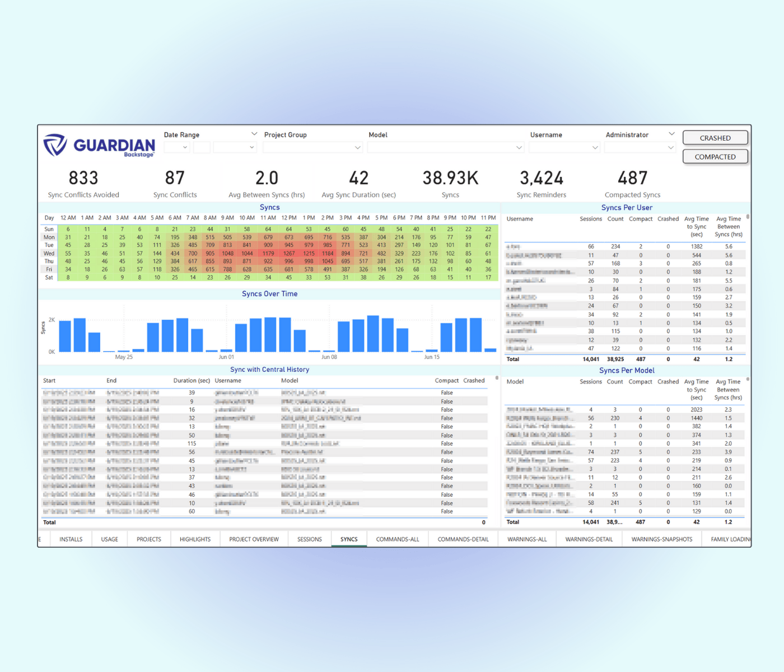Viewport: 784px width, 672px height.
Task: Open the Model filter dropdown
Action: click(x=445, y=147)
